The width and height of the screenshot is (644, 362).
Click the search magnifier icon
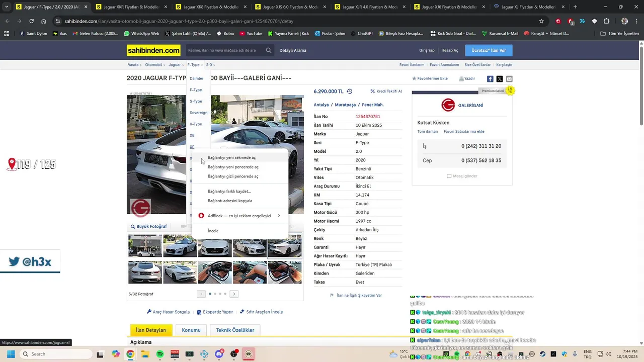click(x=269, y=50)
